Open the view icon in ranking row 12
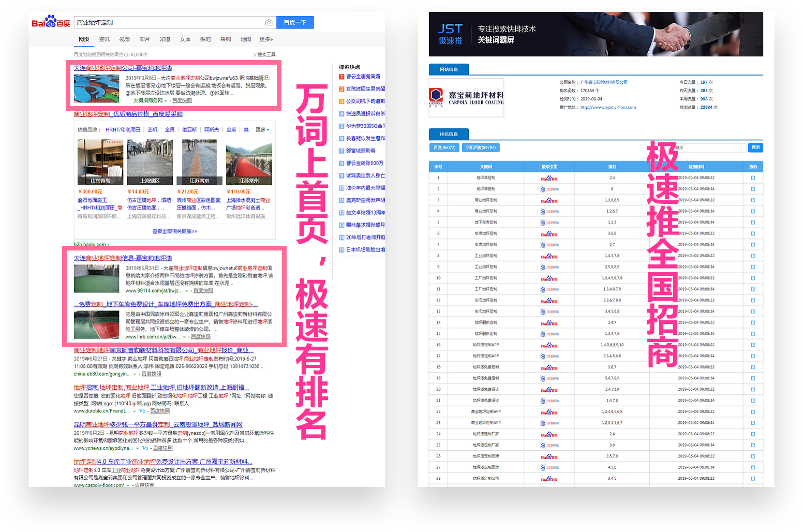 point(753,300)
